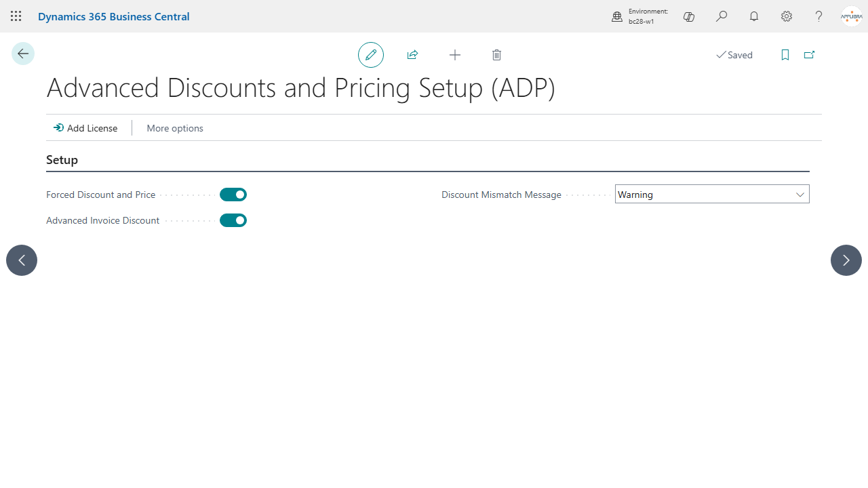Open the app launcher waffle menu

click(x=16, y=16)
